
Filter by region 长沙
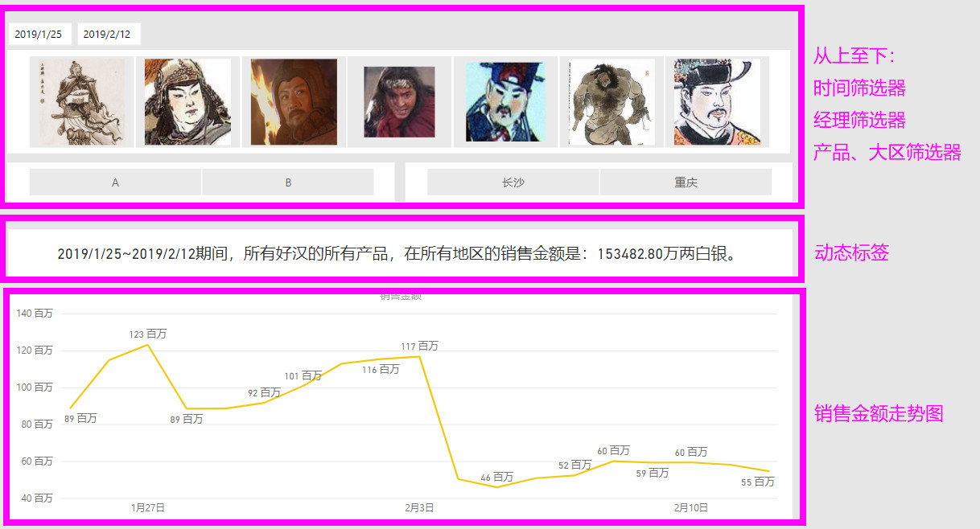[x=513, y=182]
